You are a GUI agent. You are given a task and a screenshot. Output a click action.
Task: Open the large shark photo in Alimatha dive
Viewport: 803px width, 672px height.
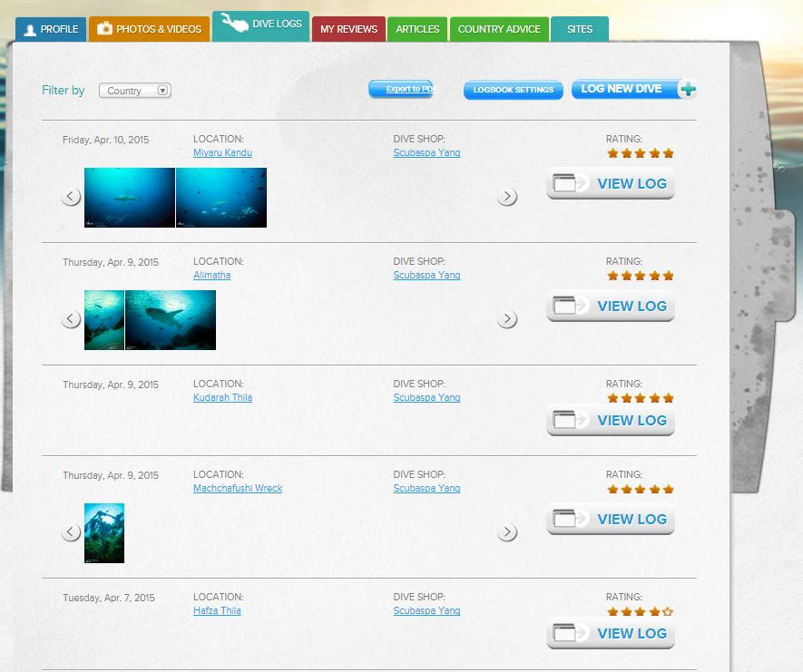click(x=171, y=320)
